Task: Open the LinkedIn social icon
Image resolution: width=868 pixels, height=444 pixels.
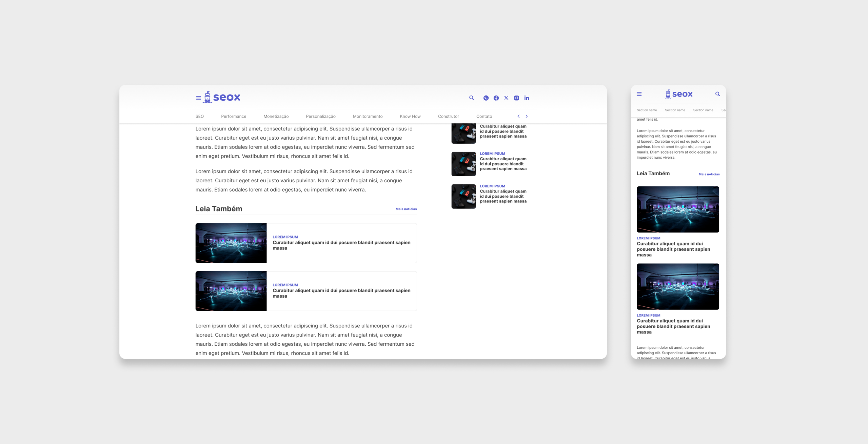Action: tap(527, 98)
